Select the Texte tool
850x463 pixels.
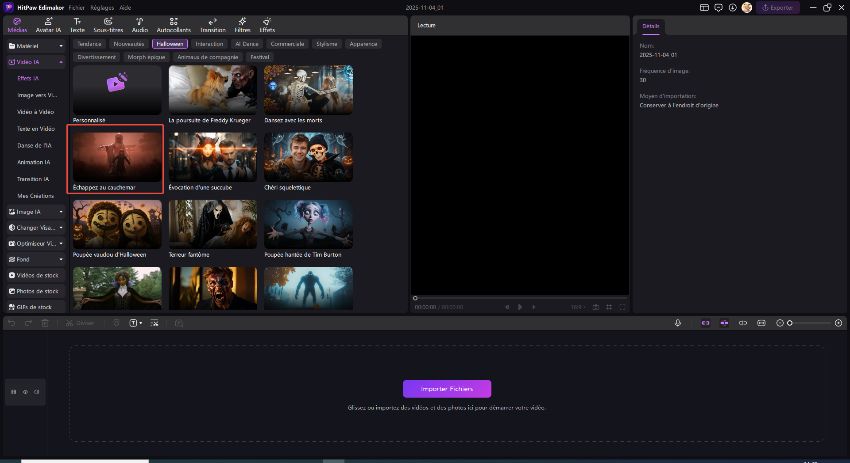click(77, 24)
